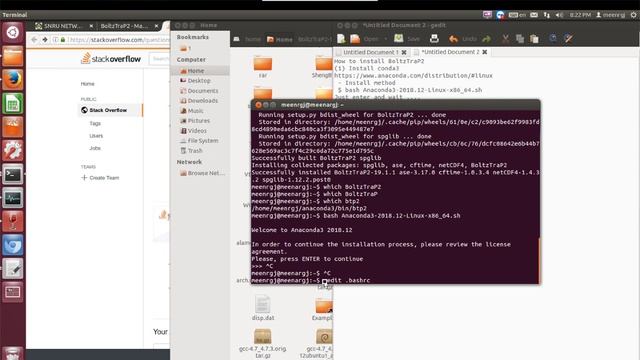Viewport: 640px width, 360px height.
Task: Click Home breadcrumb in Files path bar
Action: point(280,39)
